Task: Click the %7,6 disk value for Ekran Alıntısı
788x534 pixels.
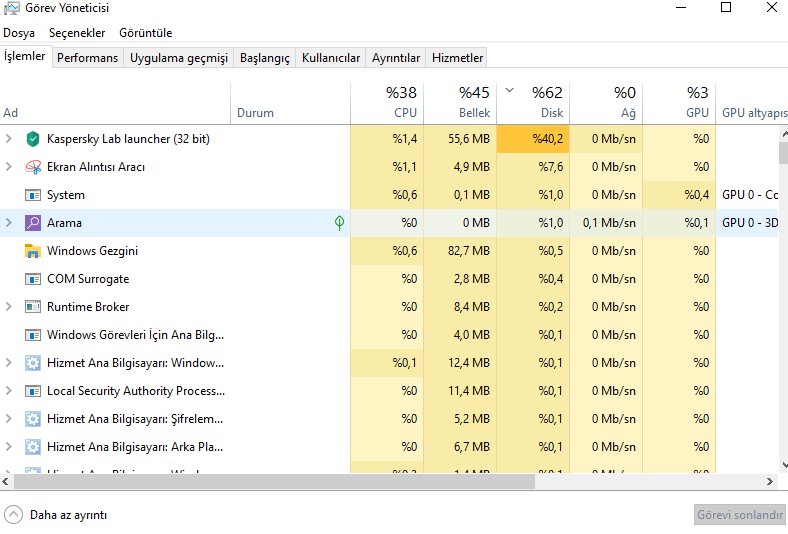Action: (x=533, y=167)
